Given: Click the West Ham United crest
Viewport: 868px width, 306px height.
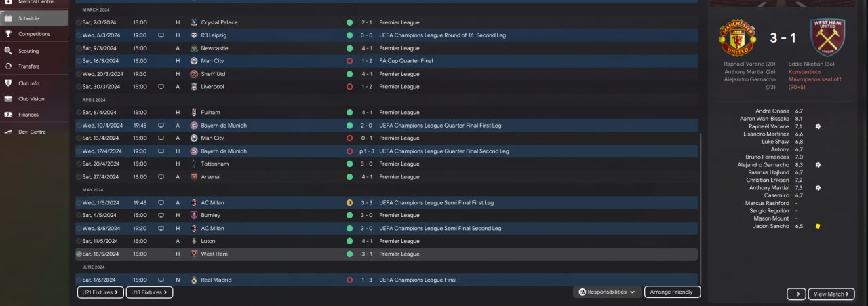Looking at the screenshot, I should (828, 38).
